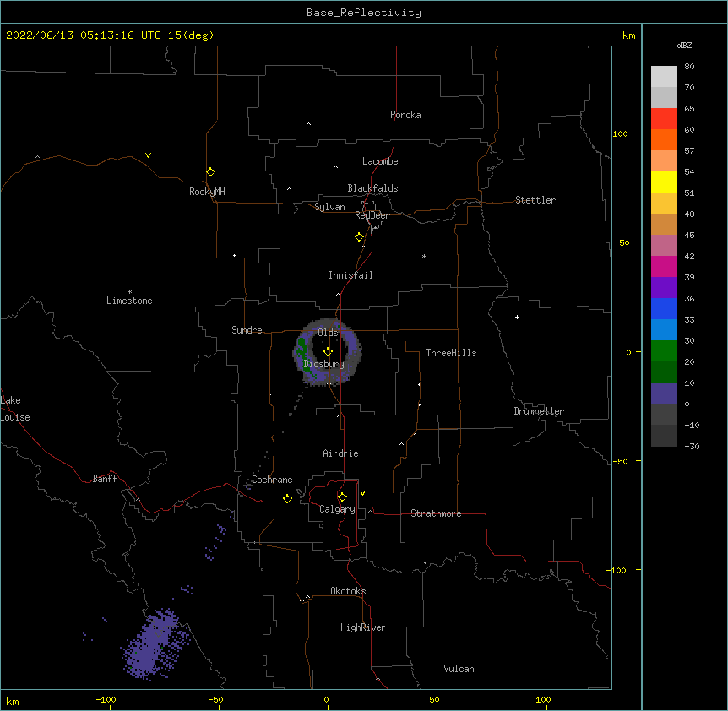The image size is (728, 711).
Task: Click the dBZ legend heading
Action: 684,45
